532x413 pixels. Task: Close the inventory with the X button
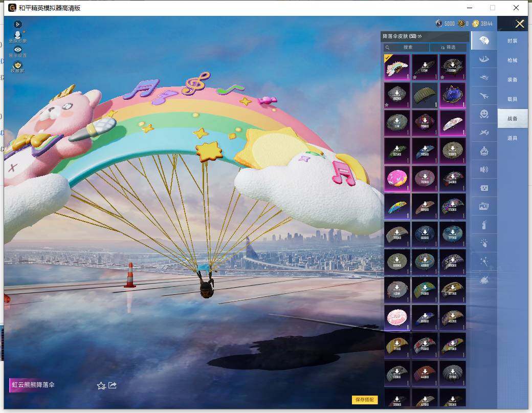519,24
